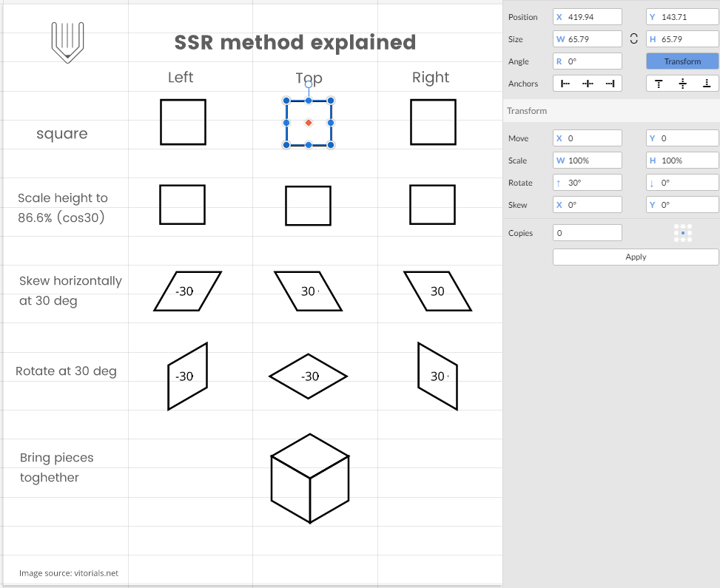Image resolution: width=720 pixels, height=588 pixels.
Task: Click the second Rotate field showing 0°
Action: 682,182
